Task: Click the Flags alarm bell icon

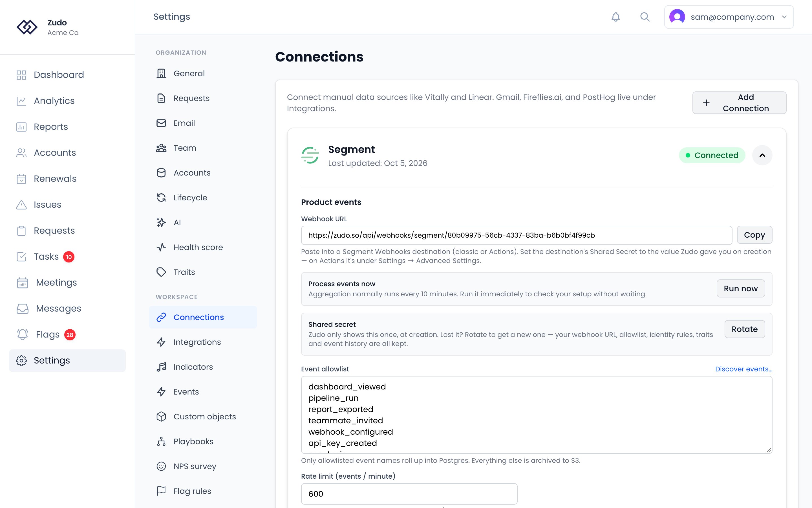Action: pos(23,335)
